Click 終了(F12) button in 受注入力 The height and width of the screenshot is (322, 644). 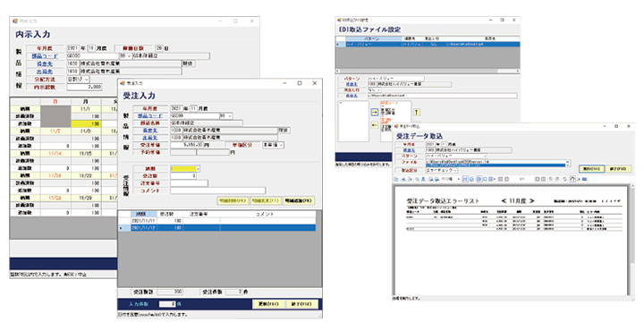tap(302, 304)
